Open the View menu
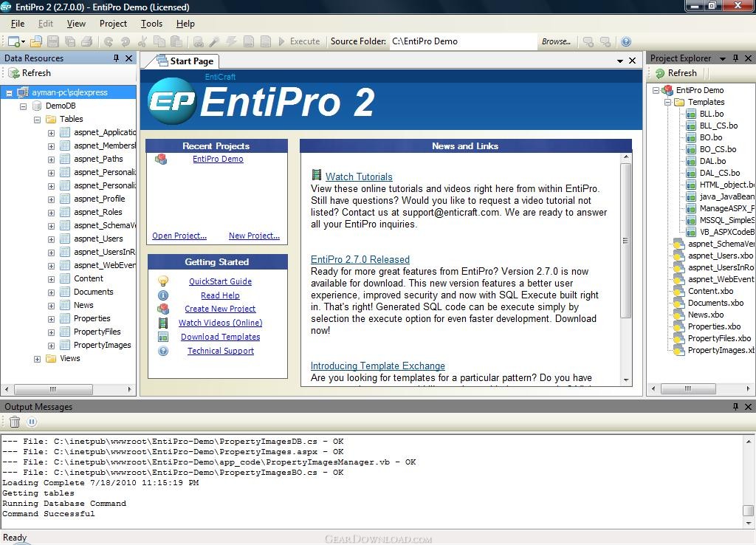756x545 pixels. 76,24
